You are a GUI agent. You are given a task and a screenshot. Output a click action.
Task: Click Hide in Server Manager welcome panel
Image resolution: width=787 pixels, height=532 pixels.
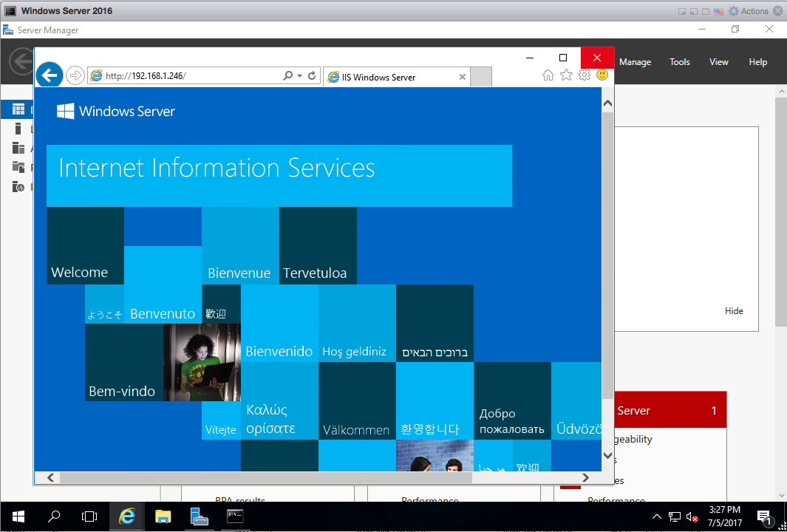click(734, 310)
